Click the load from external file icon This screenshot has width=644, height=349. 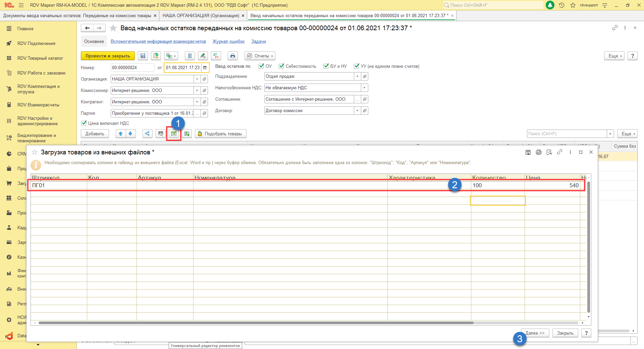pyautogui.click(x=174, y=134)
